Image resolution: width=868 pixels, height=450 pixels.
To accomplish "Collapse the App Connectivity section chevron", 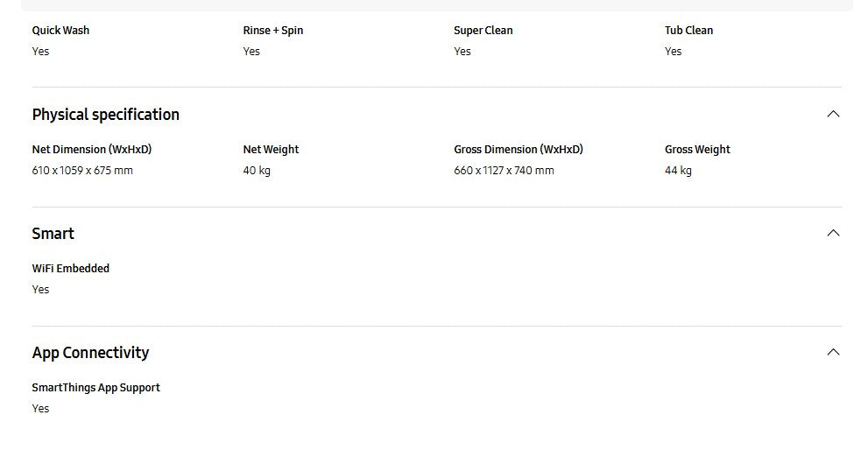I will pyautogui.click(x=833, y=352).
